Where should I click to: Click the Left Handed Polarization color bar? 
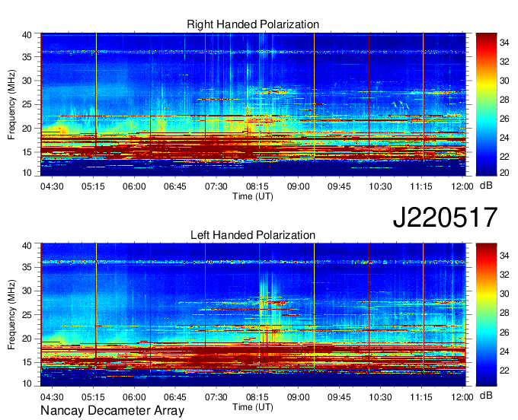click(486, 315)
